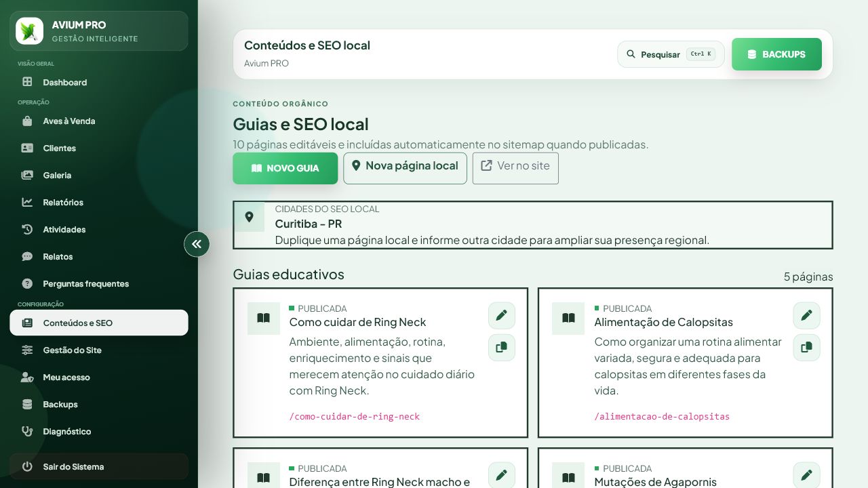
Task: Click the Meu acesso user-lock icon
Action: (x=27, y=378)
